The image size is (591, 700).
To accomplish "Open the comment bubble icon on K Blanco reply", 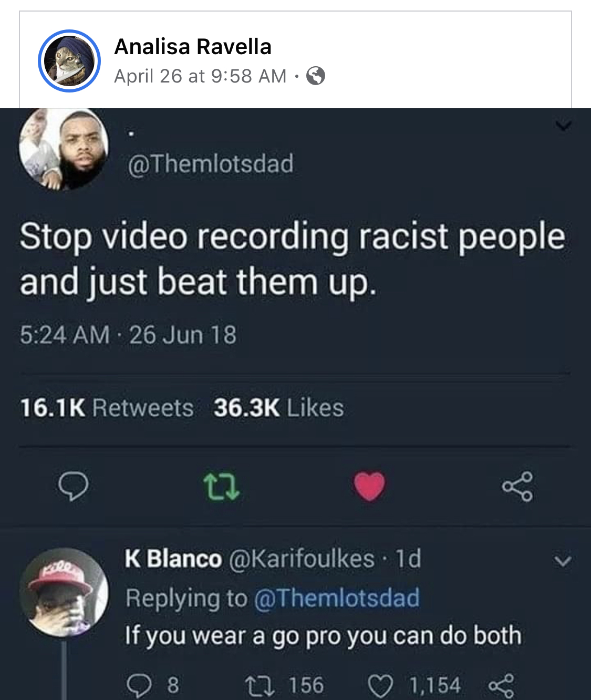I will tap(139, 685).
